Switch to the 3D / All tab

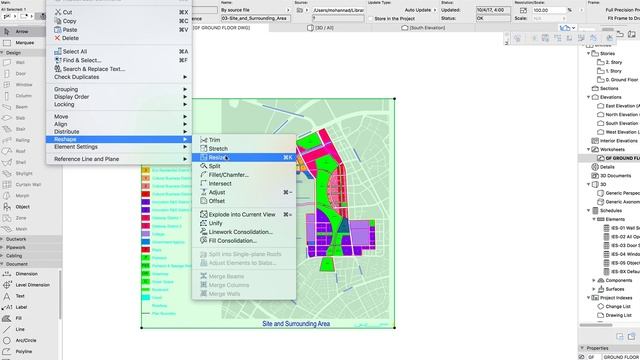pos(320,28)
